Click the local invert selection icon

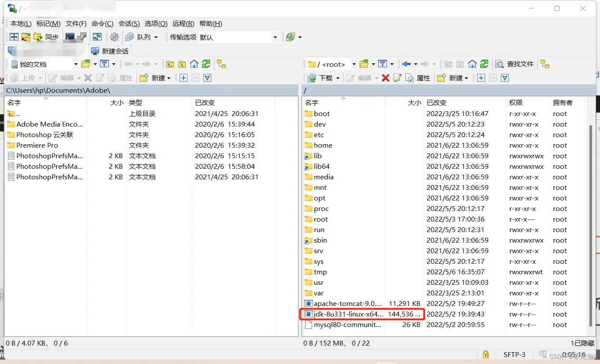point(207,78)
